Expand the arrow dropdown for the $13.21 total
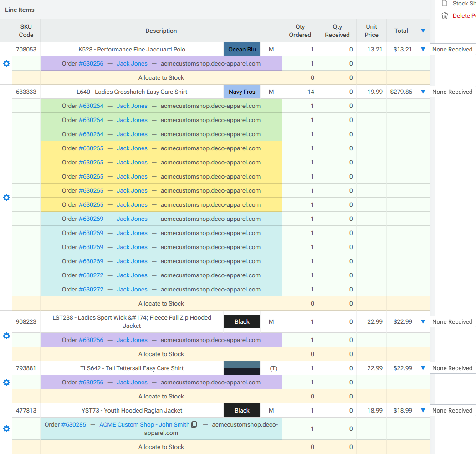This screenshot has height=454, width=476. click(x=423, y=49)
